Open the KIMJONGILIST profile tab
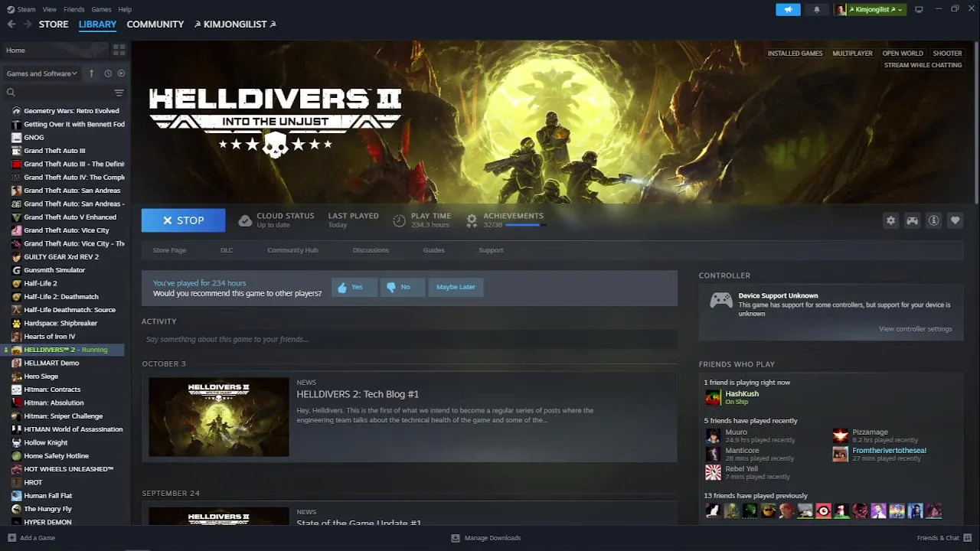Screen dimensions: 980x551 pos(235,24)
